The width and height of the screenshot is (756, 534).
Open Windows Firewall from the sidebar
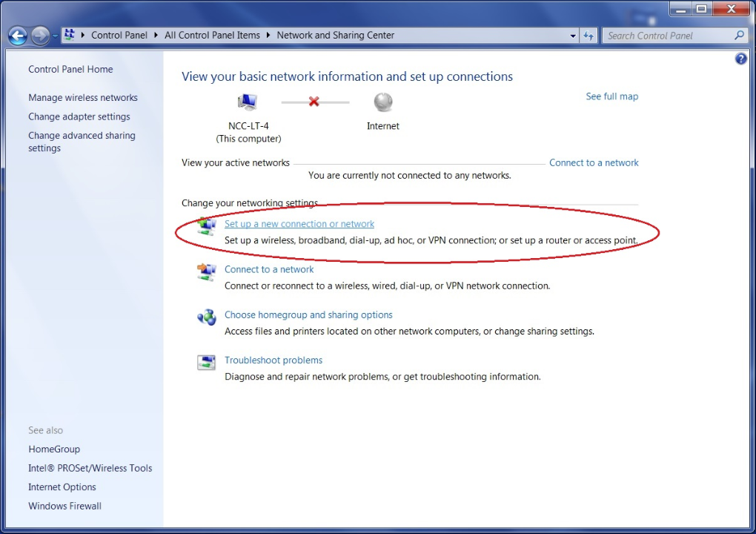64,506
